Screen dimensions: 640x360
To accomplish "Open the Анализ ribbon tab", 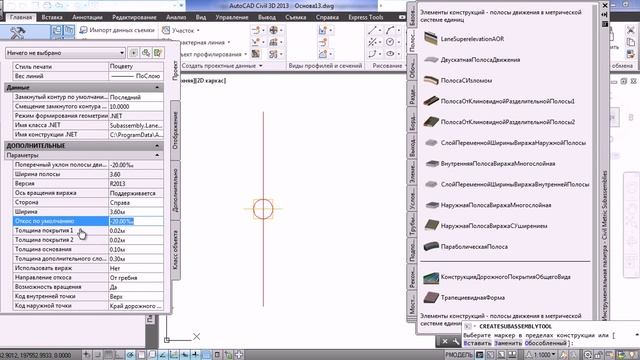I will coord(176,17).
